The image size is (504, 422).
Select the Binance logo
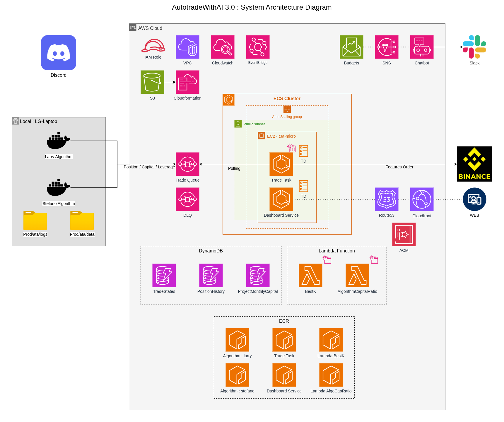474,164
